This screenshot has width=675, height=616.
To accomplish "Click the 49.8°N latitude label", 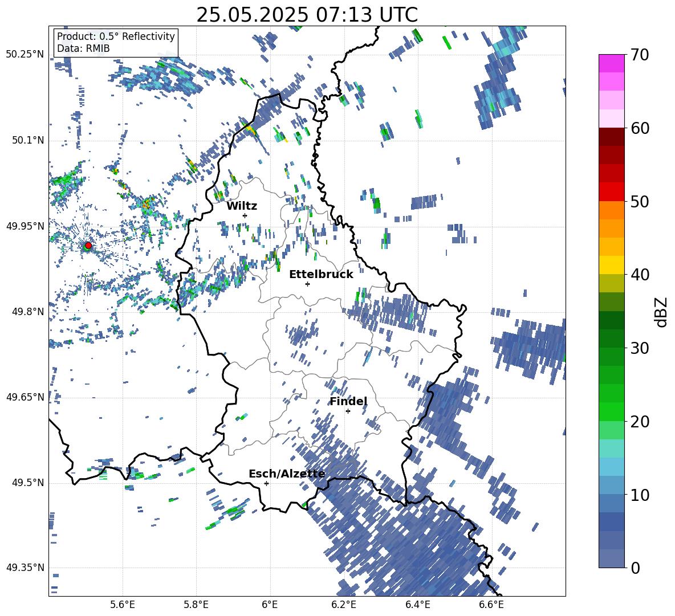I will coord(27,312).
